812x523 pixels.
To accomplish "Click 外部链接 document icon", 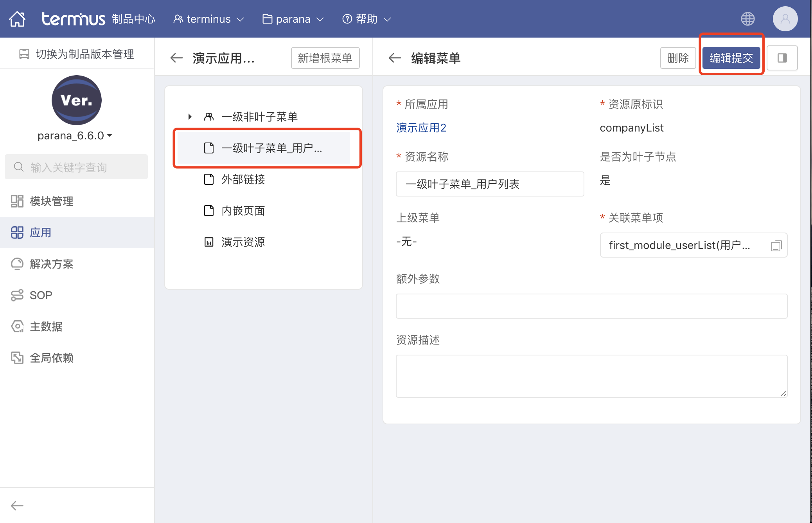I will pos(209,179).
